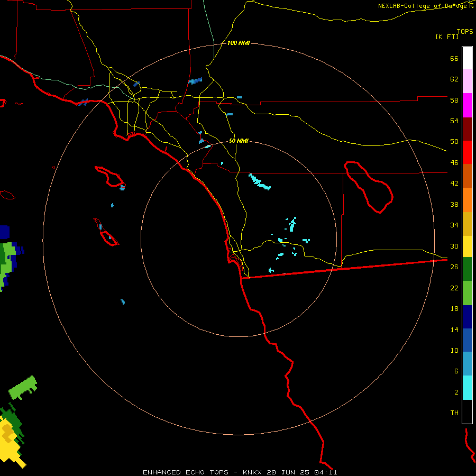Click the TOPS legend title
Viewport: 476px width, 476px height.
[x=465, y=32]
